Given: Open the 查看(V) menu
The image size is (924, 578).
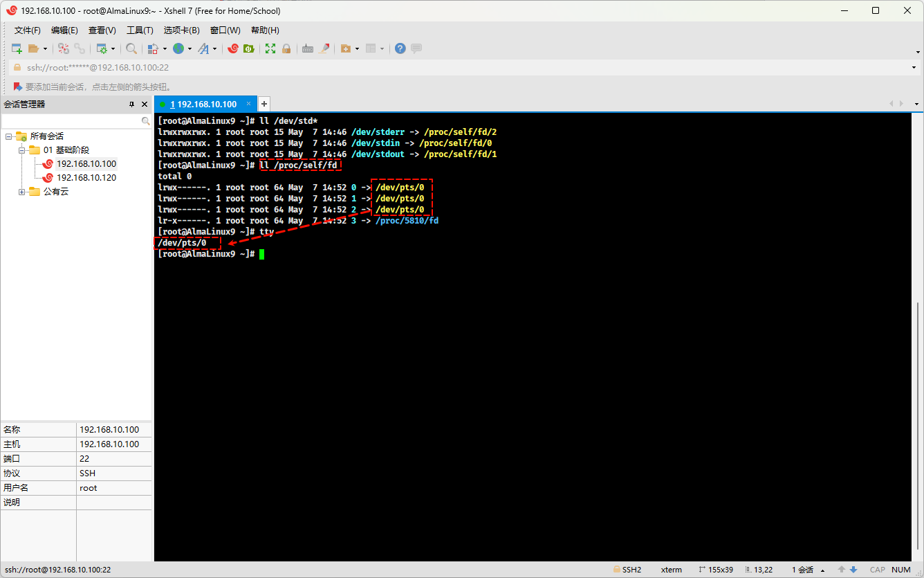Looking at the screenshot, I should tap(102, 30).
